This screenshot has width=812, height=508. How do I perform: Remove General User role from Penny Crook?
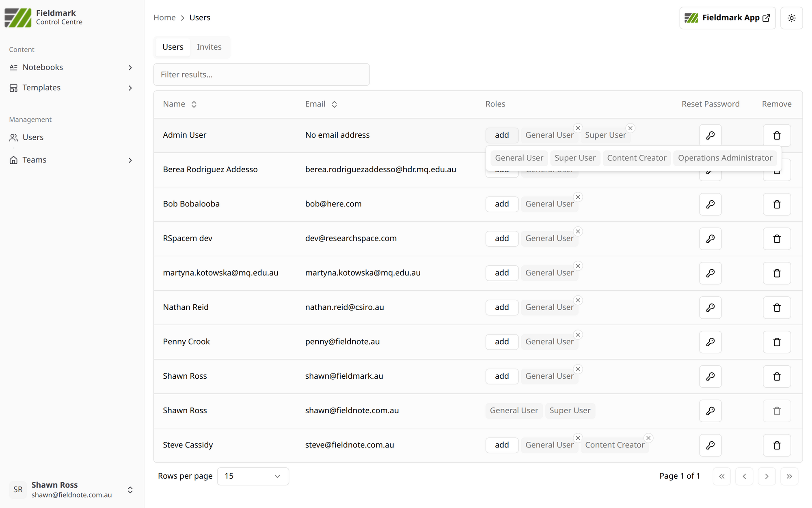coord(578,335)
